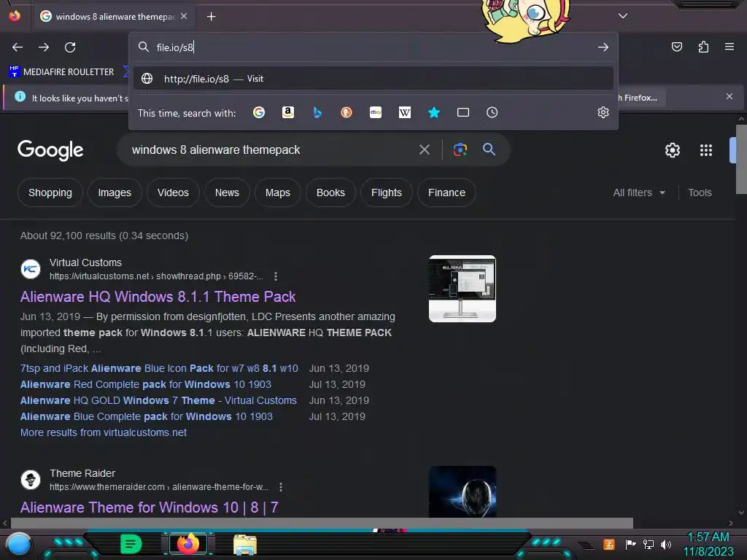Open a new tab
This screenshot has height=560, width=747.
pyautogui.click(x=211, y=17)
